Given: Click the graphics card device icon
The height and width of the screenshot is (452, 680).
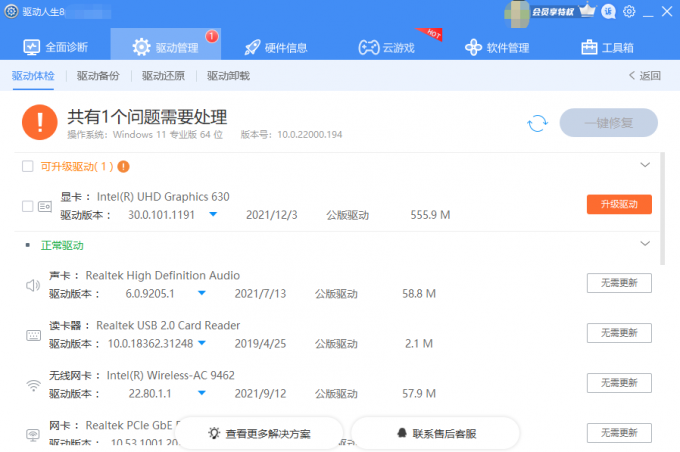Looking at the screenshot, I should (x=45, y=206).
